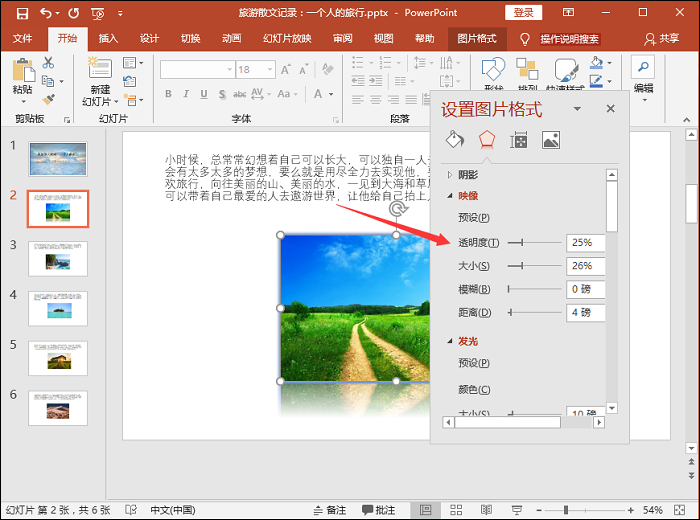
Task: Toggle the 备注 notes pane
Action: [329, 510]
